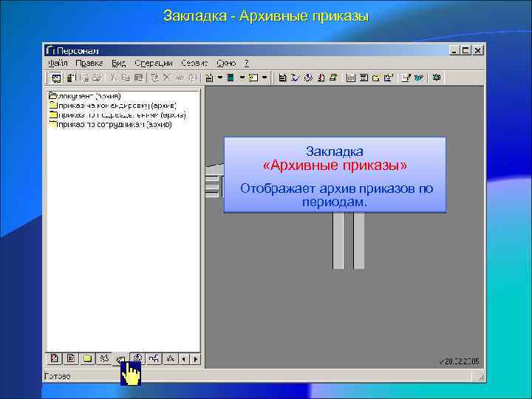This screenshot has height=399, width=532.
Task: Open the Окно menu
Action: (226, 64)
